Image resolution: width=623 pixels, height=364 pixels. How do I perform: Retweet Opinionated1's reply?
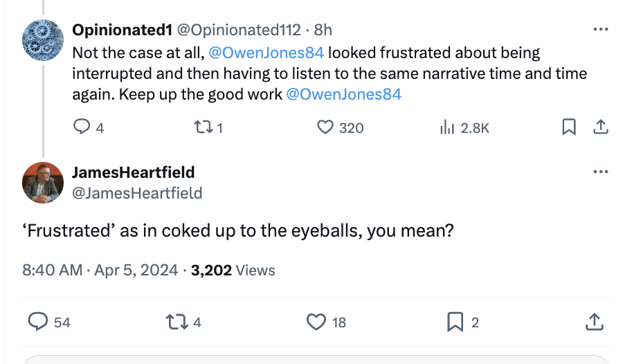click(203, 127)
